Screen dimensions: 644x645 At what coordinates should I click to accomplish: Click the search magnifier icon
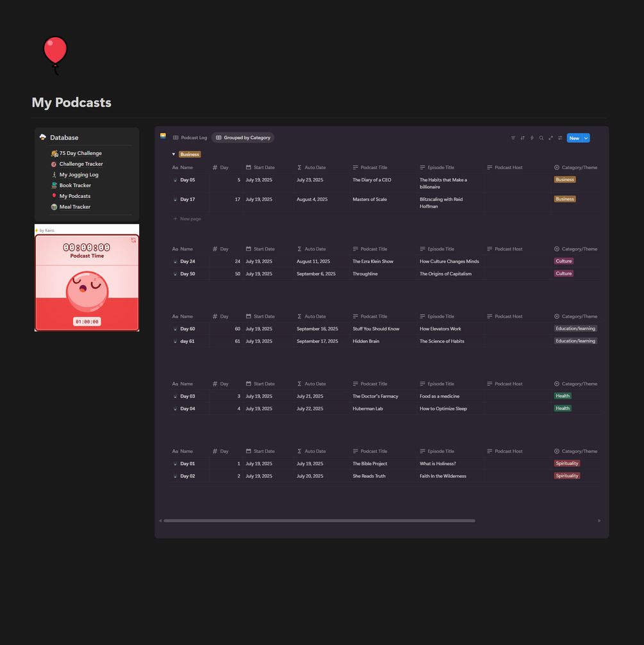pos(541,138)
